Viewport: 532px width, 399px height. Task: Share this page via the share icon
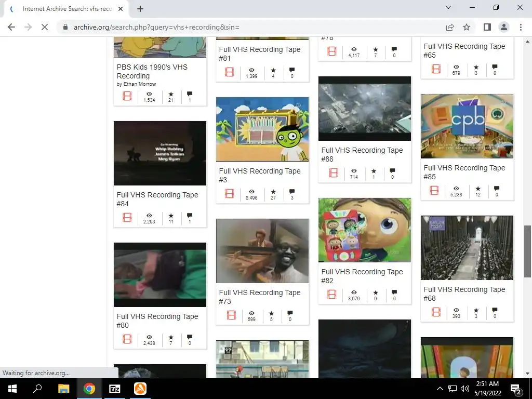(450, 27)
